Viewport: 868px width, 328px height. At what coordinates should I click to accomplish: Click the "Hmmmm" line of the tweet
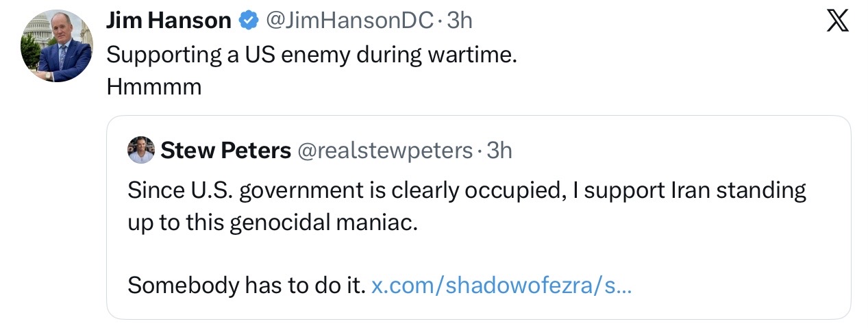pyautogui.click(x=154, y=87)
